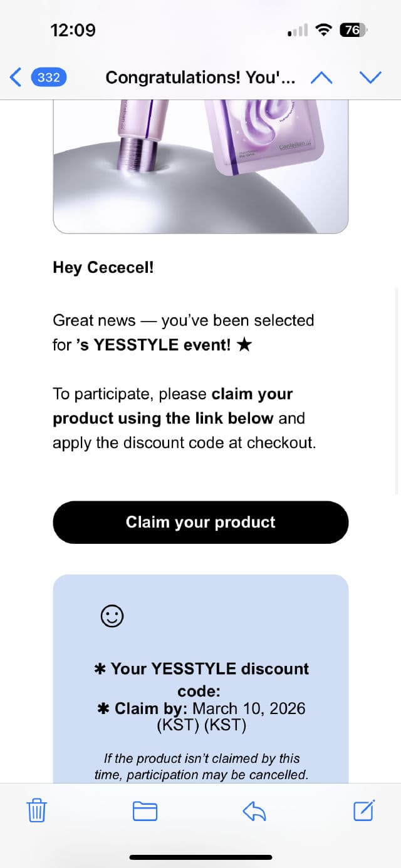Tap the 332 unread messages badge
Image resolution: width=401 pixels, height=868 pixels.
(48, 77)
